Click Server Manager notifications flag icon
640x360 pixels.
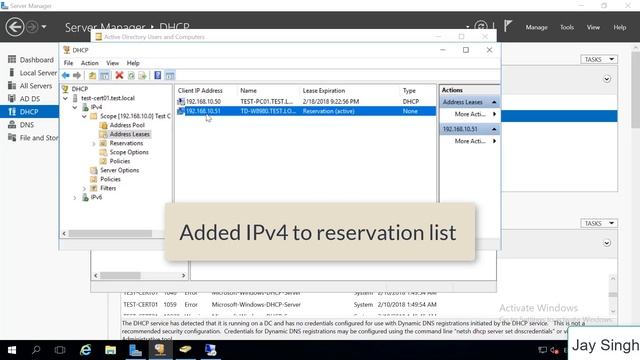click(x=508, y=26)
